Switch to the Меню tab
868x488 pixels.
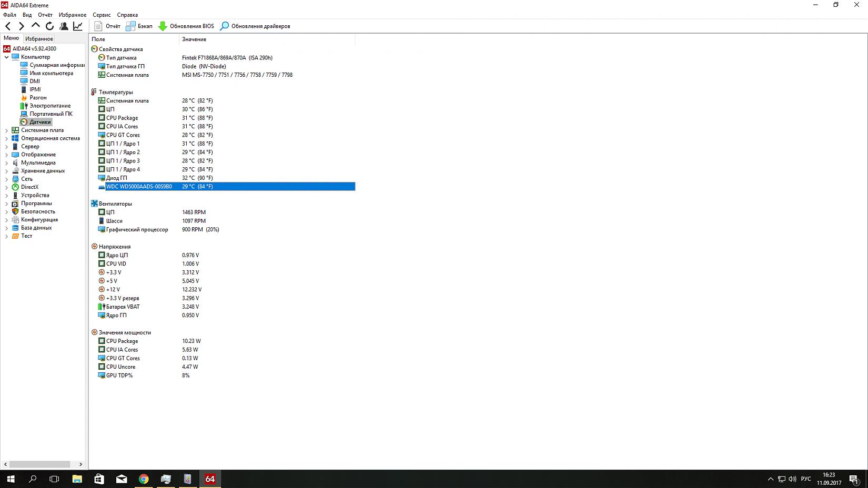[x=11, y=38]
